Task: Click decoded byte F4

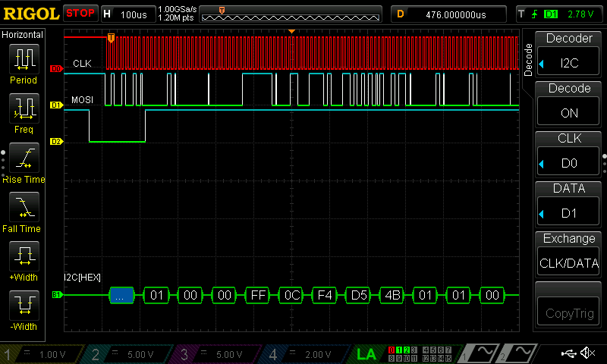Action: click(325, 295)
